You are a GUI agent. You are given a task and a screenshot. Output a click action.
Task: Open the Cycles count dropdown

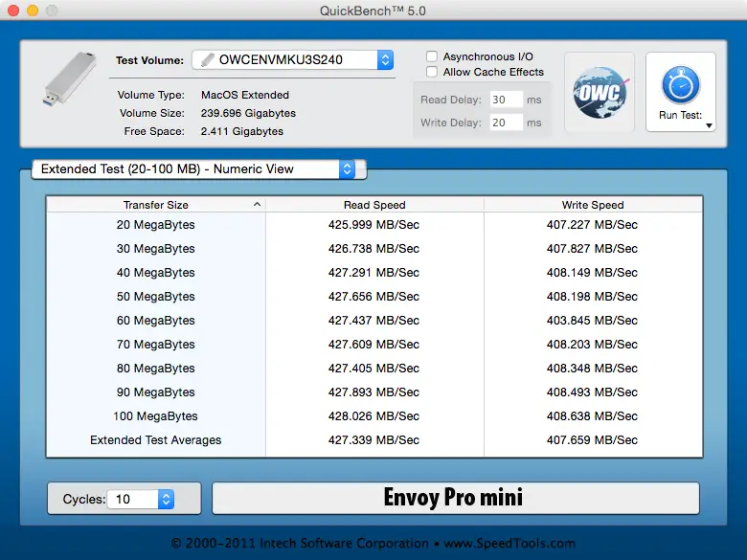(166, 499)
